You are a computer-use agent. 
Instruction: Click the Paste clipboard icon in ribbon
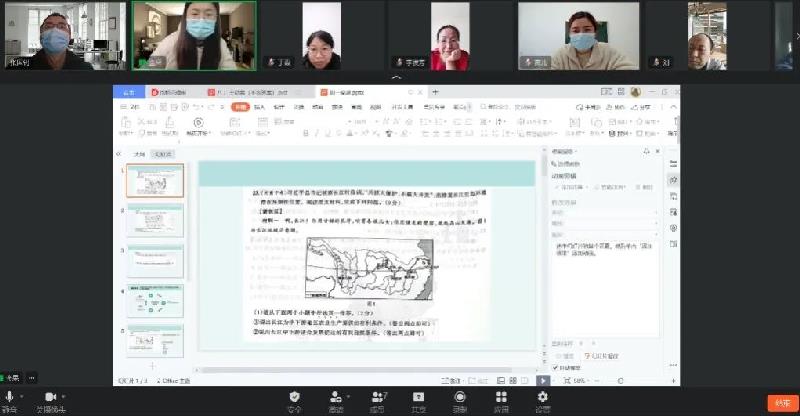click(x=126, y=123)
